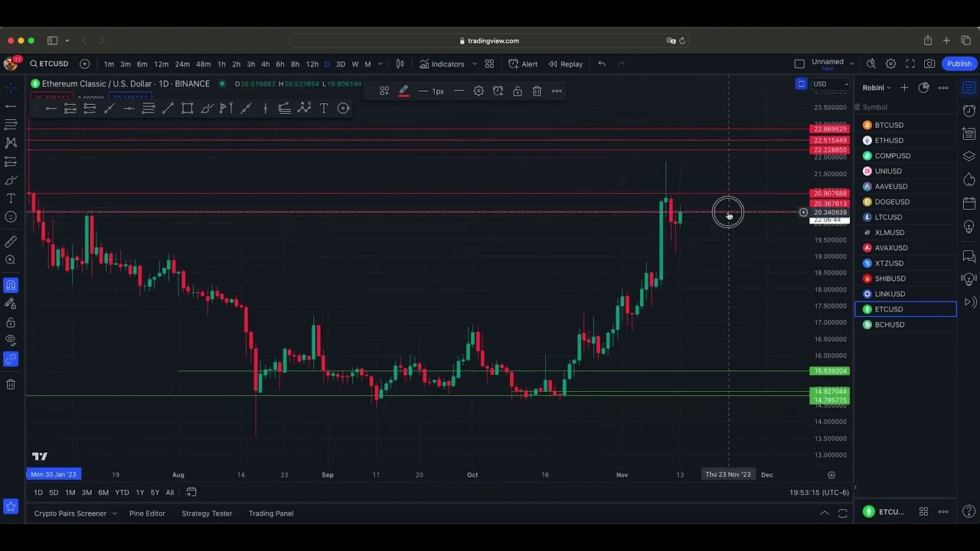Toggle lock all drawings in left sidebar

(11, 322)
